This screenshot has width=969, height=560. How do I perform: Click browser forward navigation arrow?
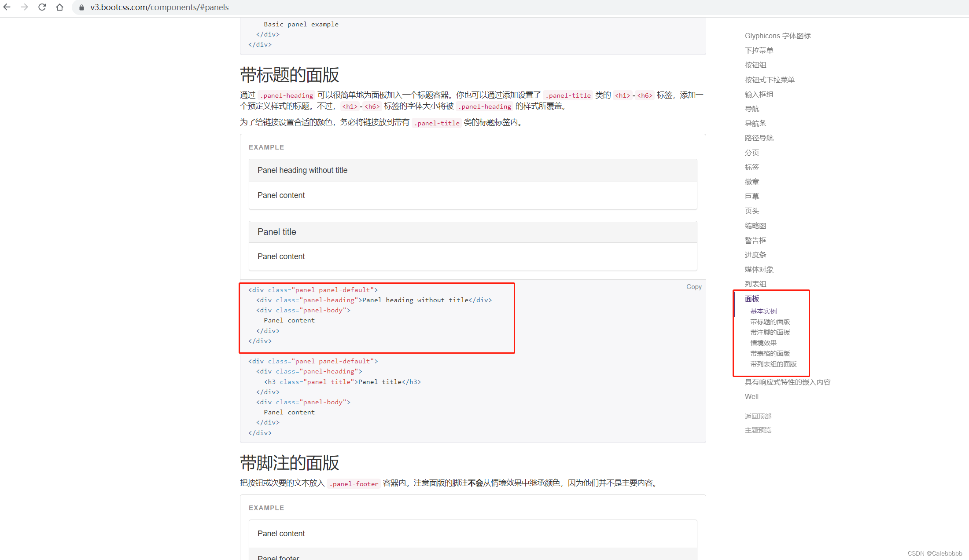23,7
